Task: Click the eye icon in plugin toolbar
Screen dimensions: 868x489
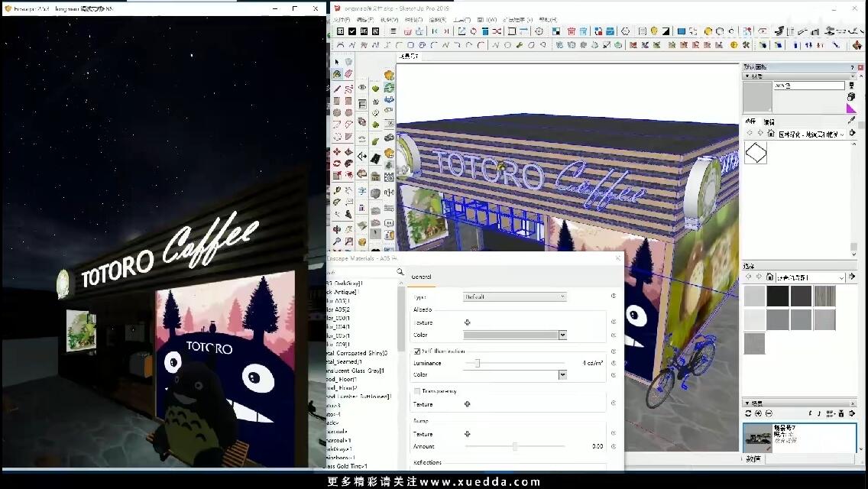Action: click(x=362, y=87)
